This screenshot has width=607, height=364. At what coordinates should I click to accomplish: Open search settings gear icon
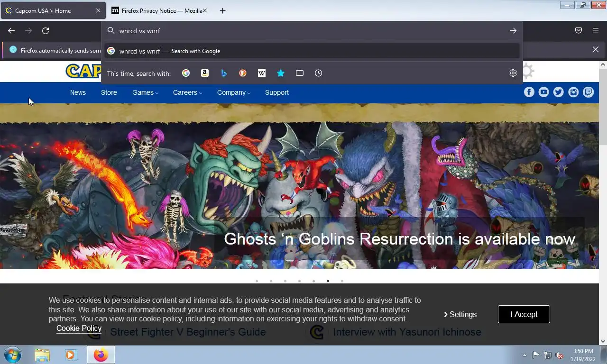513,73
